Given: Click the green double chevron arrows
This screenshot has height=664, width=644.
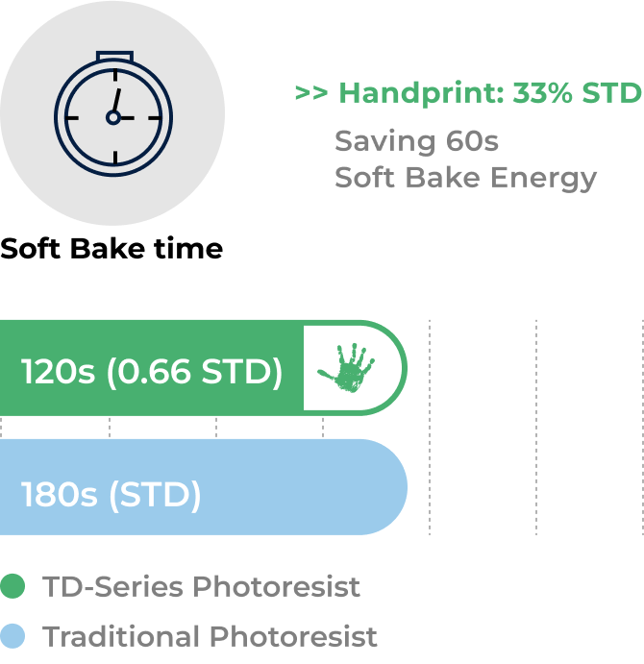Looking at the screenshot, I should tap(311, 93).
